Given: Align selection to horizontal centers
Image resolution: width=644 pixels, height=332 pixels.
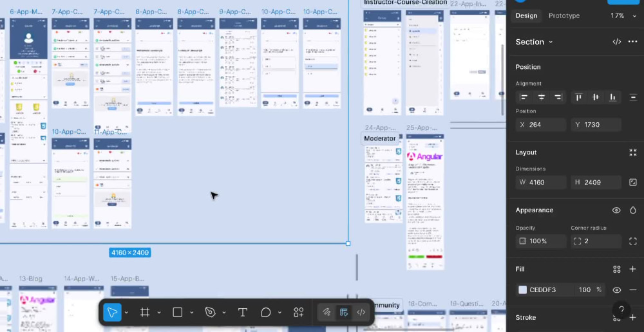Looking at the screenshot, I should [542, 97].
